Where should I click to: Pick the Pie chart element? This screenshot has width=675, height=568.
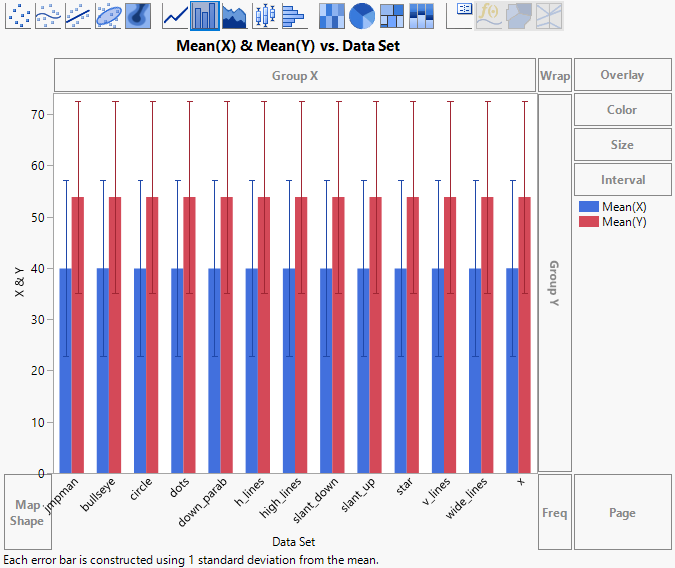pyautogui.click(x=362, y=15)
